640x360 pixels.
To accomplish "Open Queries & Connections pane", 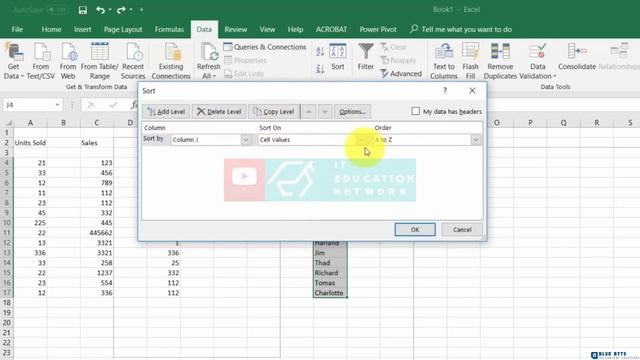I will pyautogui.click(x=265, y=47).
